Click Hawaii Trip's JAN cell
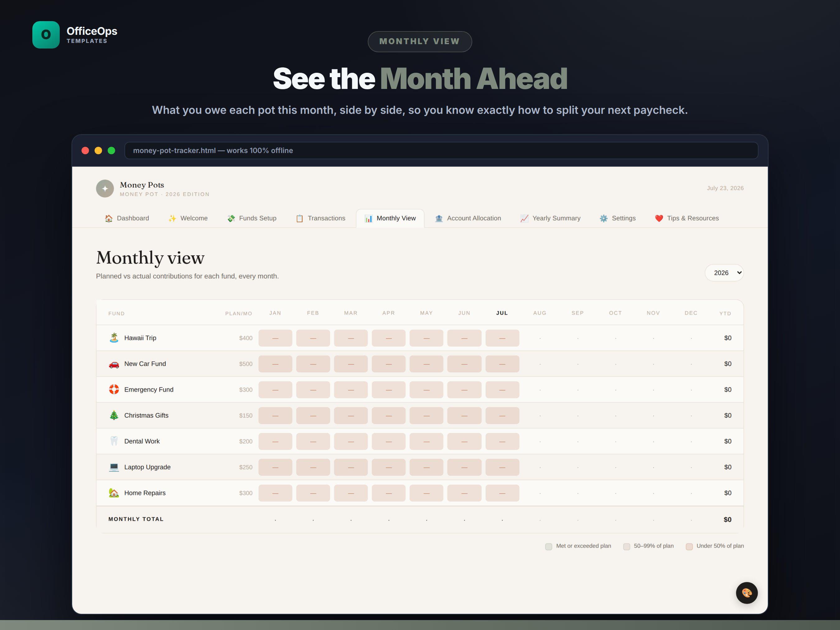Image resolution: width=840 pixels, height=630 pixels. [275, 338]
